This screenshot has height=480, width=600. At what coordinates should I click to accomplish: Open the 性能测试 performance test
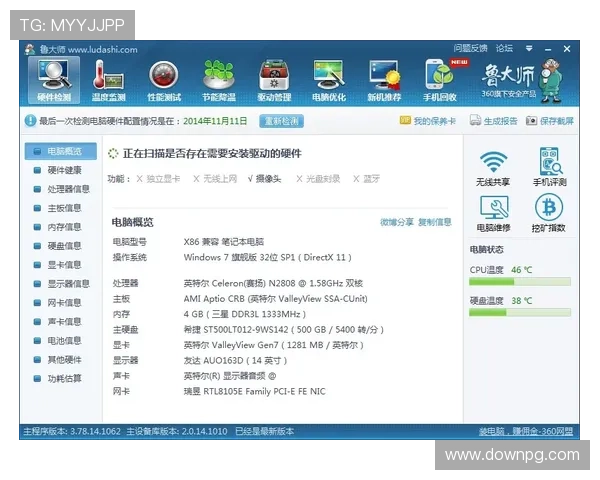coord(164,80)
